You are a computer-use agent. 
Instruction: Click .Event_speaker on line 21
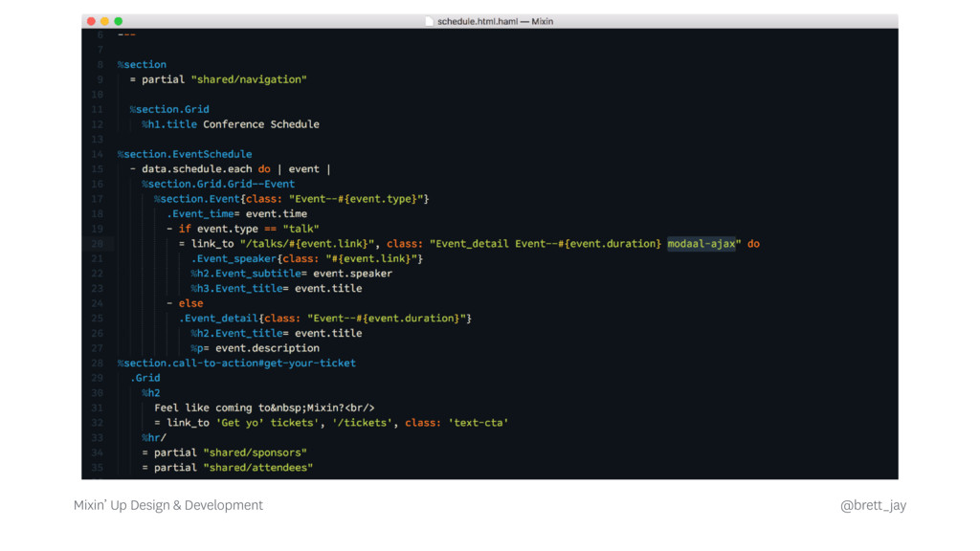coord(234,258)
